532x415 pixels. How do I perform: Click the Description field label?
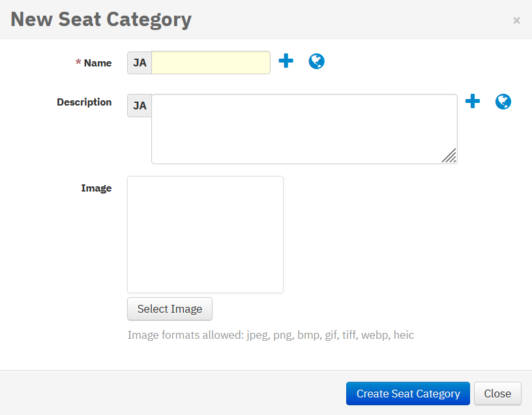(84, 102)
